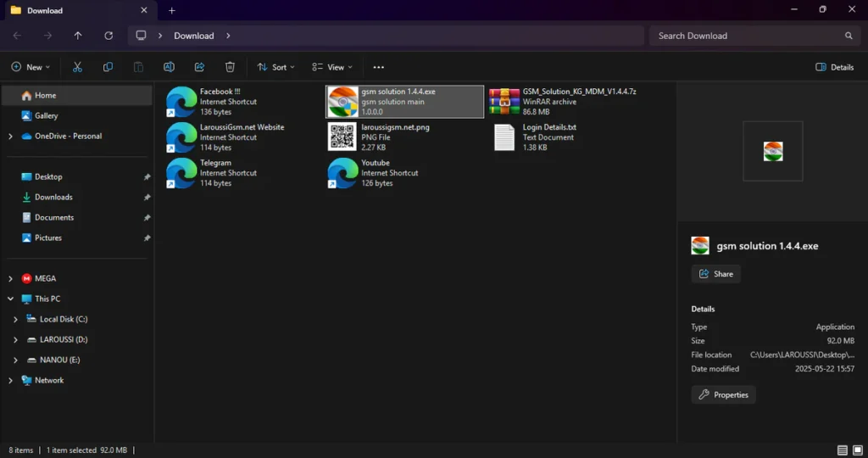Expand the OneDrive - Personal tree node

10,137
